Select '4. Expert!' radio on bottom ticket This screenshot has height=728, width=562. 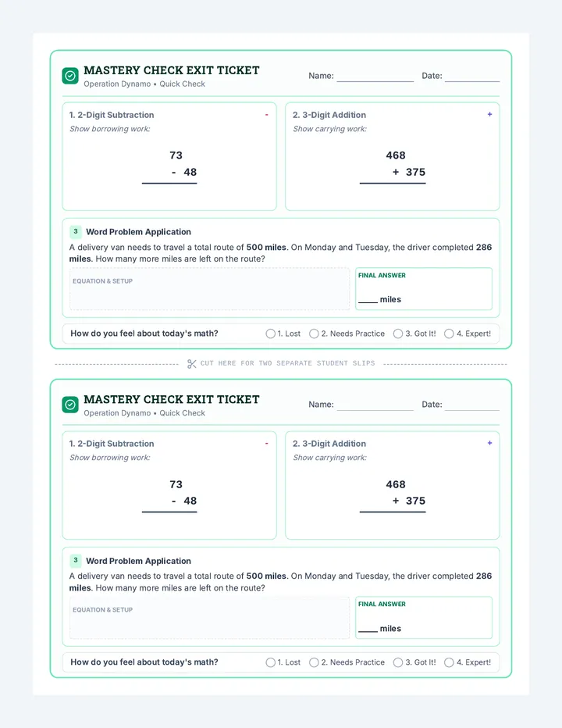449,662
